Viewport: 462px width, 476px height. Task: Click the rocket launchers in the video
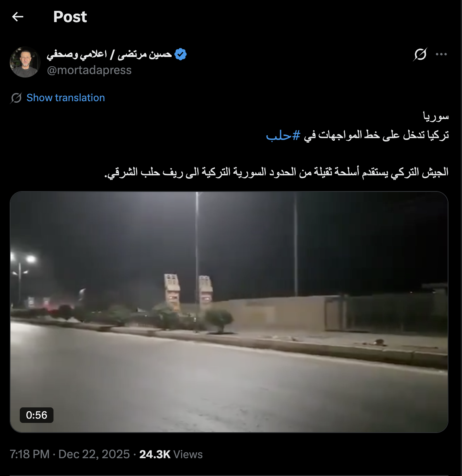pyautogui.click(x=189, y=292)
